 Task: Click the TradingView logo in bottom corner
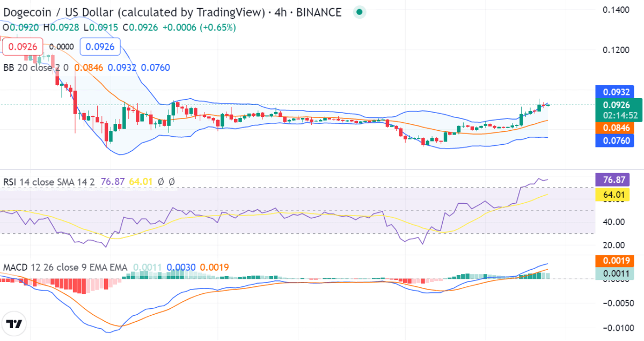point(14,324)
